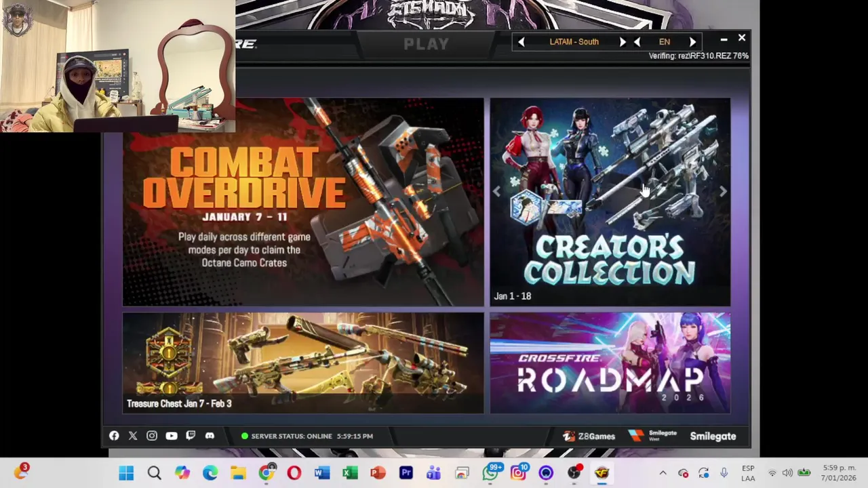The image size is (868, 488).
Task: Click the Z8Games logo
Action: [x=589, y=436]
